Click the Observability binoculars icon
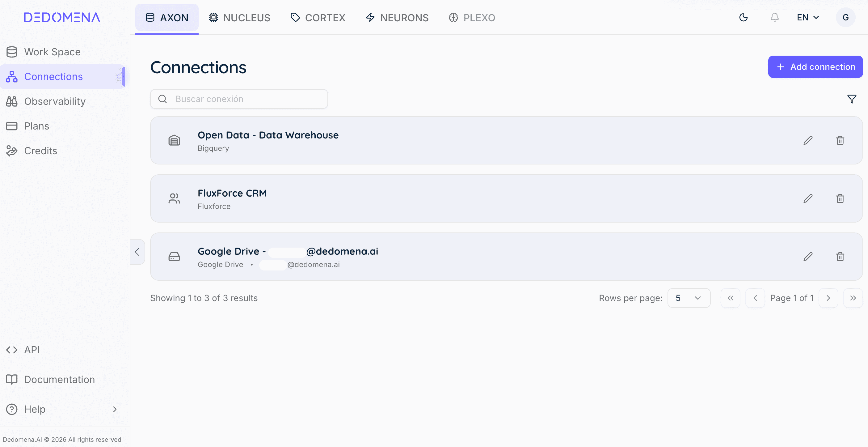 12,101
